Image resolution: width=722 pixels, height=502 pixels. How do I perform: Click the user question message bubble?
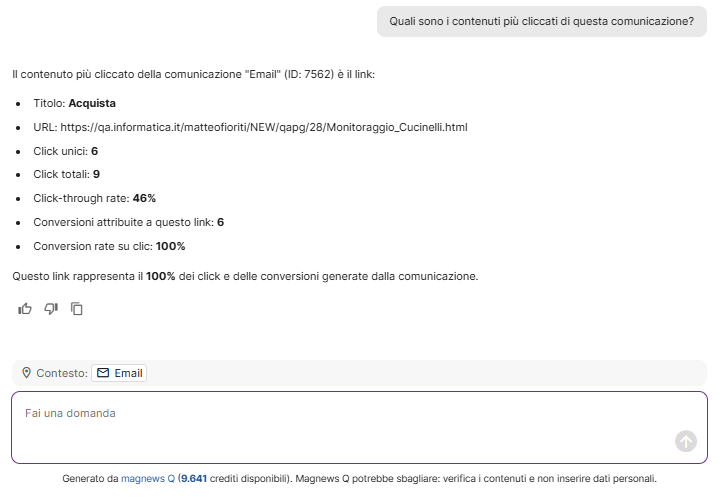[x=541, y=20]
